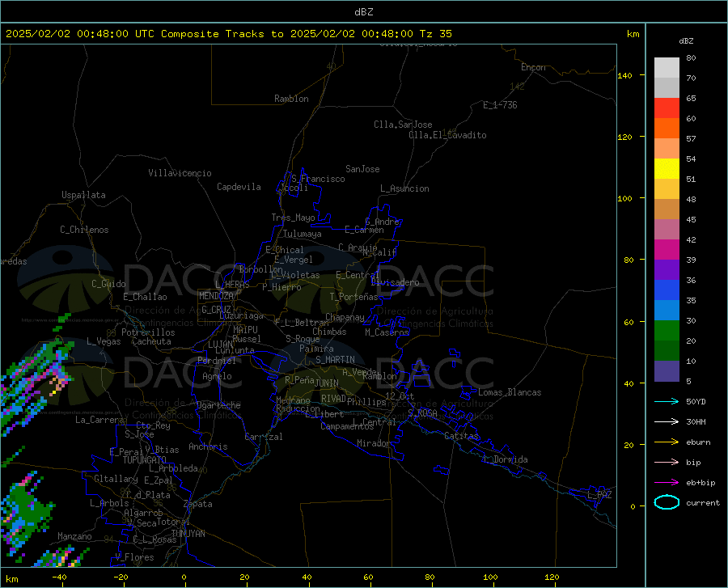Click the dBZ title at top

click(363, 12)
